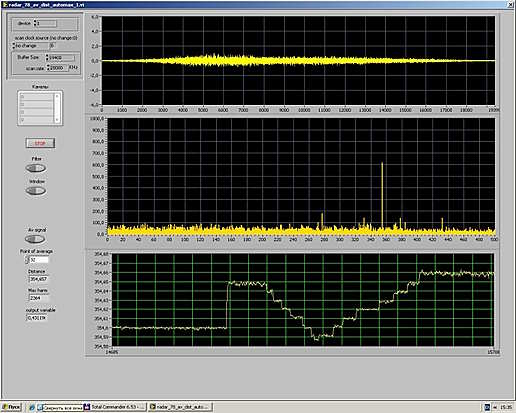The image size is (516, 413).
Task: Toggle the Filter switch
Action: click(36, 168)
